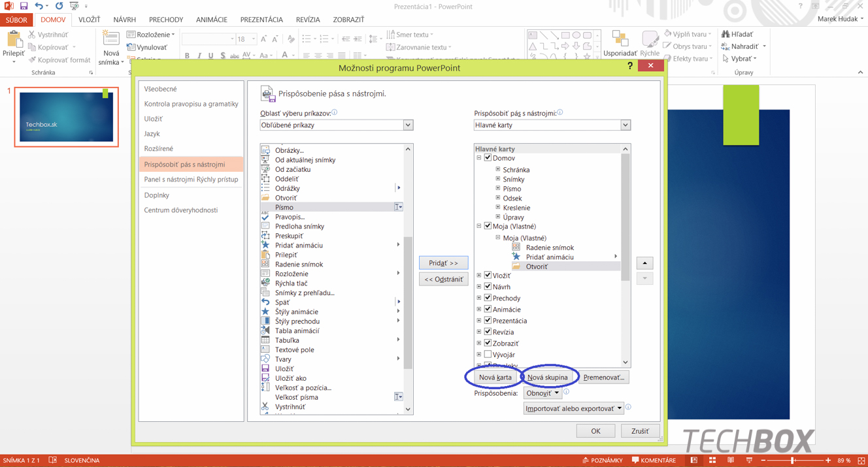
Task: Expand the Kreslenie group in tree
Action: pos(498,208)
